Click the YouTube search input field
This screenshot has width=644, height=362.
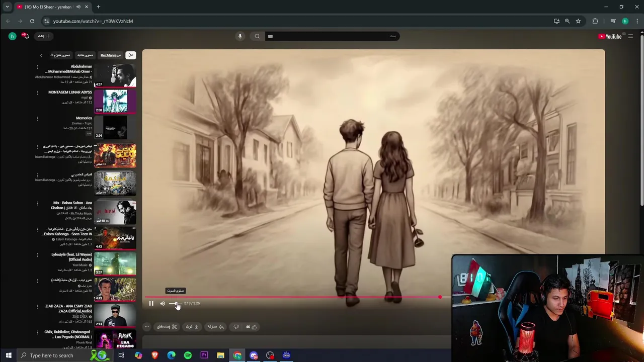point(332,36)
